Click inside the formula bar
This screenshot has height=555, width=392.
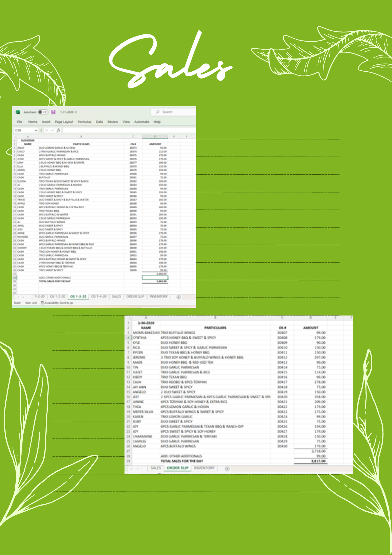129,130
